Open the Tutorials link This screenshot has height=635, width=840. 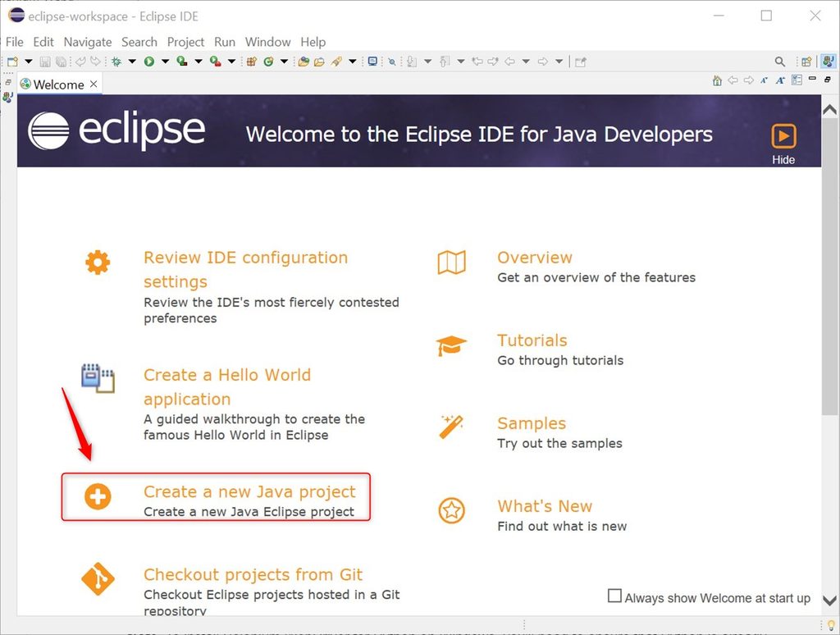(x=532, y=340)
